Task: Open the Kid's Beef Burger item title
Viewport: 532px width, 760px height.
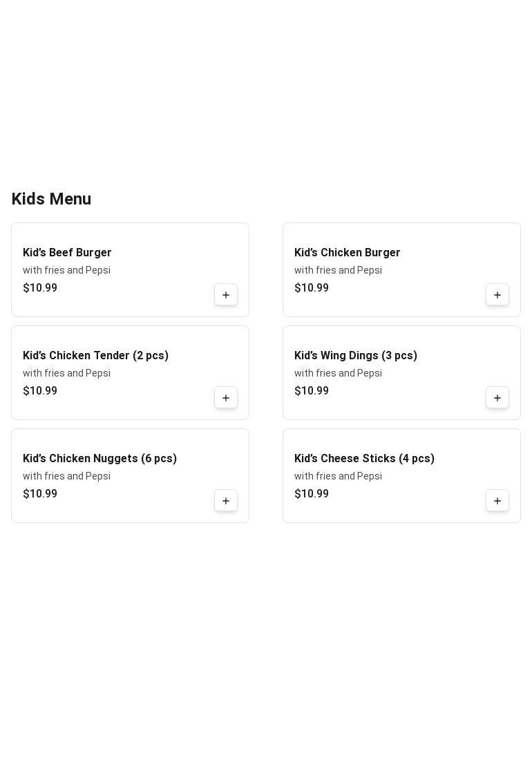Action: click(x=67, y=253)
